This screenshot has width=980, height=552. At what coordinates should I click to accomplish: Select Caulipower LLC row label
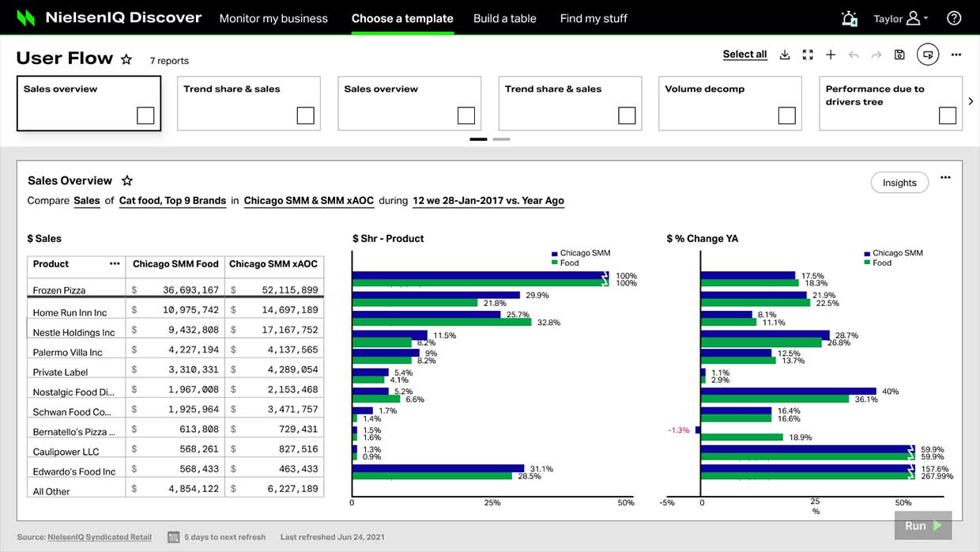point(66,452)
